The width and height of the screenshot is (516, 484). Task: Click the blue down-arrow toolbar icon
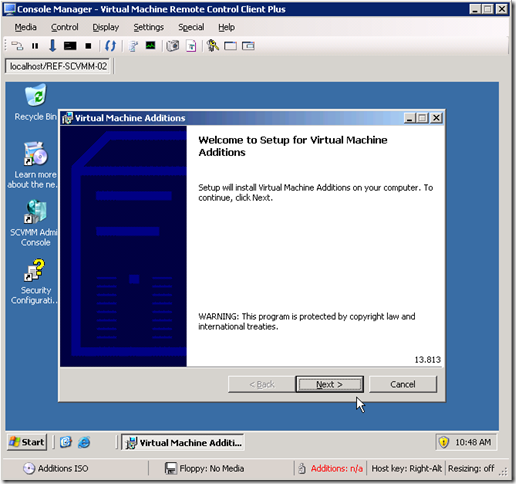click(52, 45)
